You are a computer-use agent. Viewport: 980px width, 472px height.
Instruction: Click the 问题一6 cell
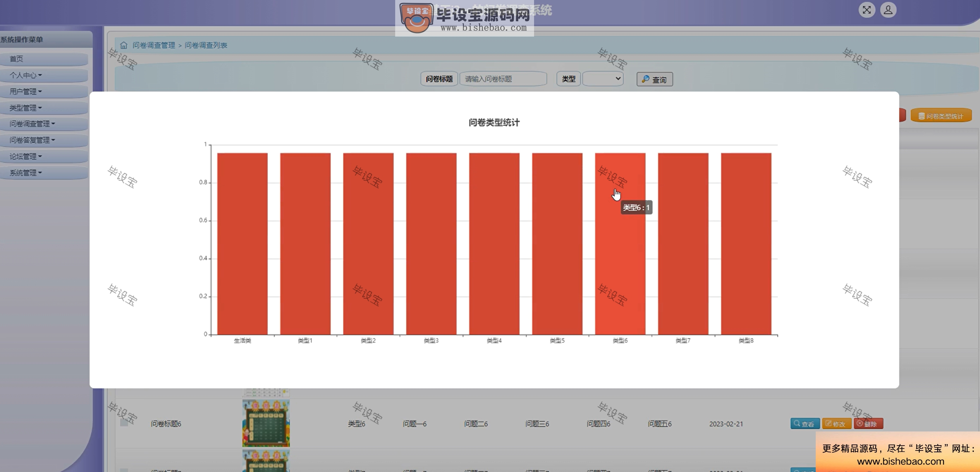[415, 424]
